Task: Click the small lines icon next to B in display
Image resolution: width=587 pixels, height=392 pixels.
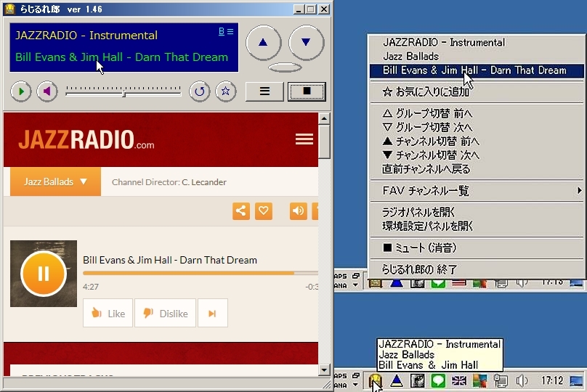Action: [230, 31]
